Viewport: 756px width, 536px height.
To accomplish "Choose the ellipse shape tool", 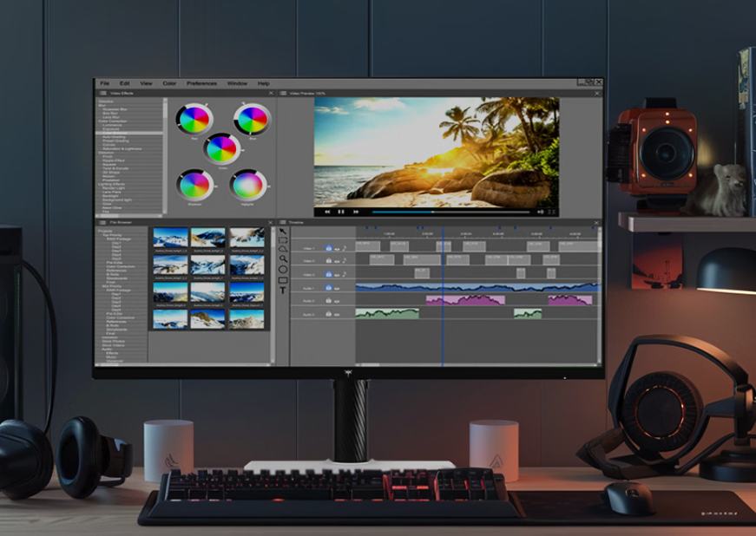I will [x=283, y=270].
